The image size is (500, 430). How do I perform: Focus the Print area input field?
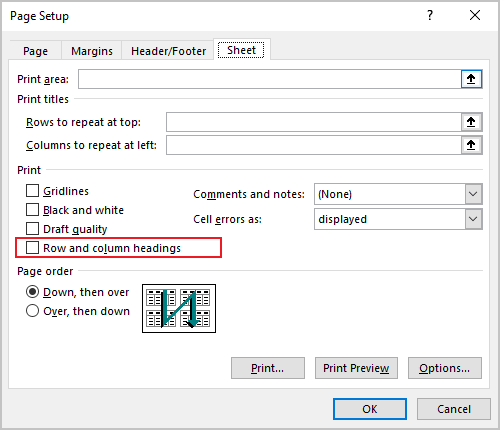click(270, 79)
